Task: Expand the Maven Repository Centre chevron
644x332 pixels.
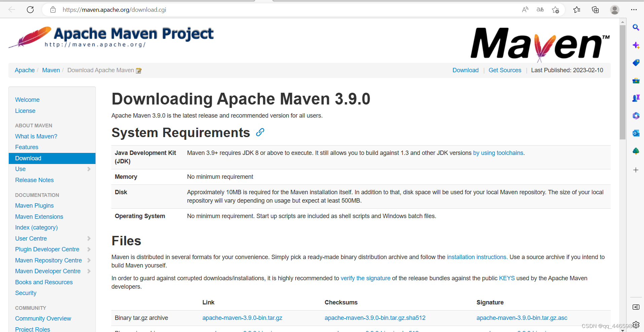Action: (x=89, y=260)
